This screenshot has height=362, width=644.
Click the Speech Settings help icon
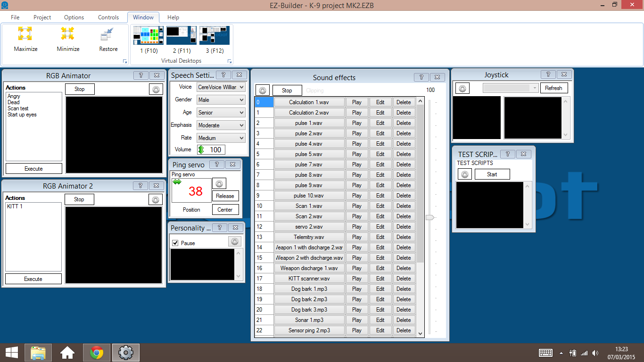click(223, 74)
